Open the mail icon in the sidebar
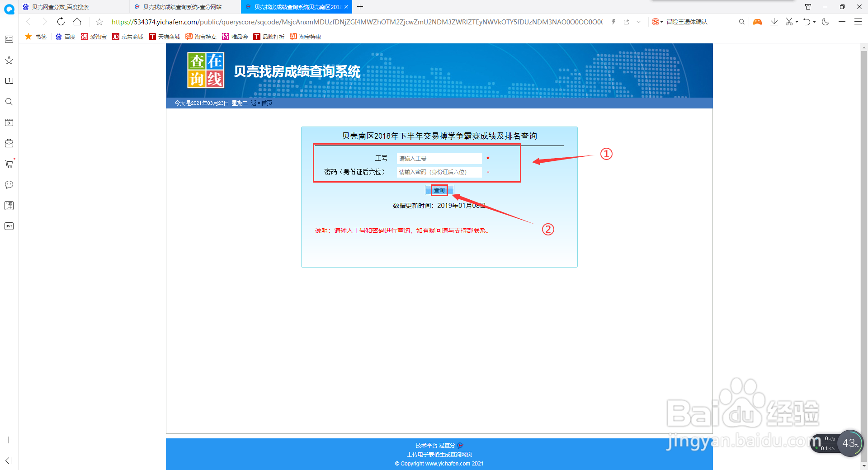The height and width of the screenshot is (470, 868). tap(9, 143)
